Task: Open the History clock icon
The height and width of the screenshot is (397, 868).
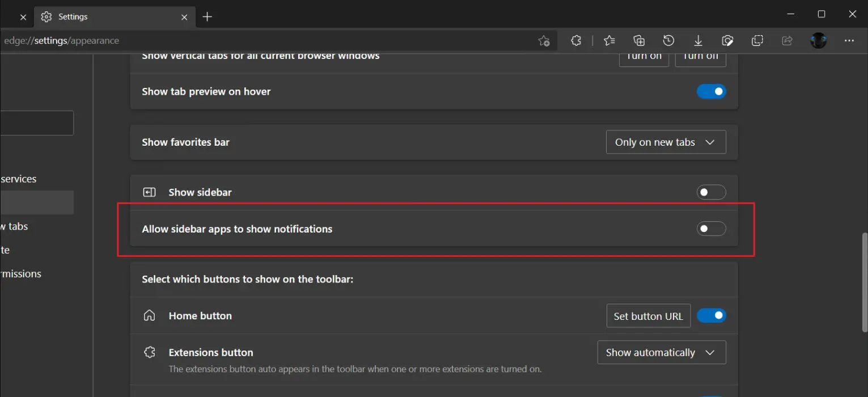Action: click(669, 41)
